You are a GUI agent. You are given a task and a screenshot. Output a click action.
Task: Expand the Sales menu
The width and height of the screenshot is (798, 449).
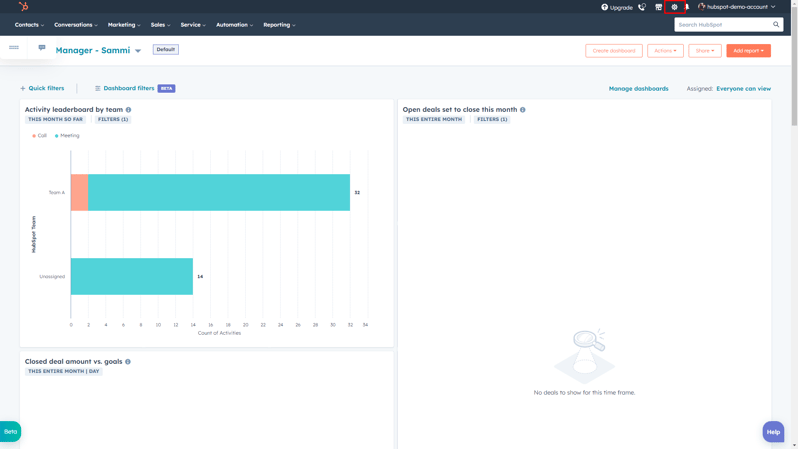pyautogui.click(x=160, y=24)
